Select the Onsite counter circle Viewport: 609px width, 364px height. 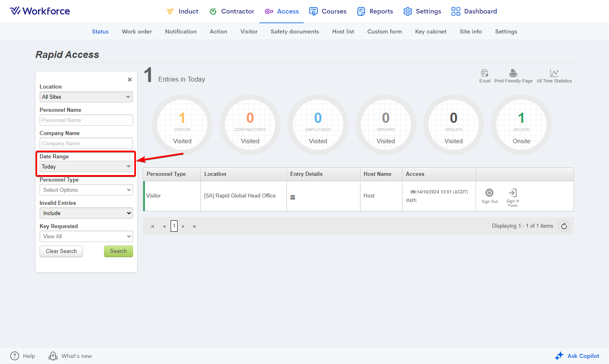click(521, 124)
